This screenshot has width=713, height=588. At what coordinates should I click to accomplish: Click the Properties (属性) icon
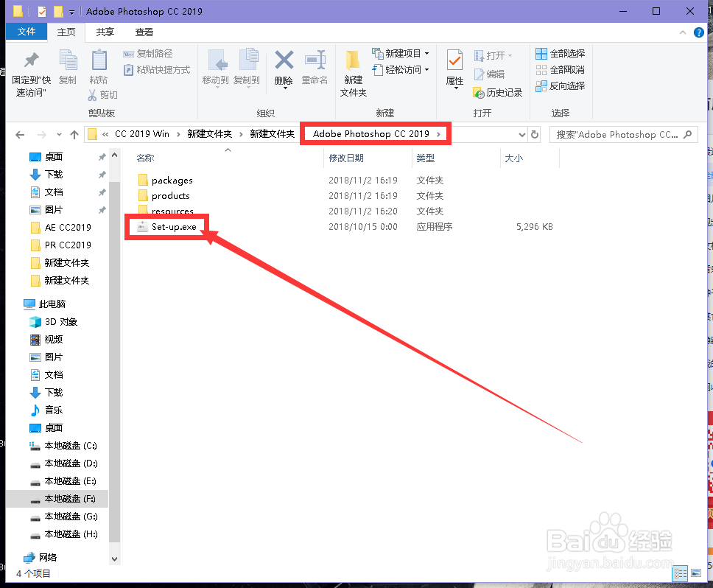coord(454,60)
